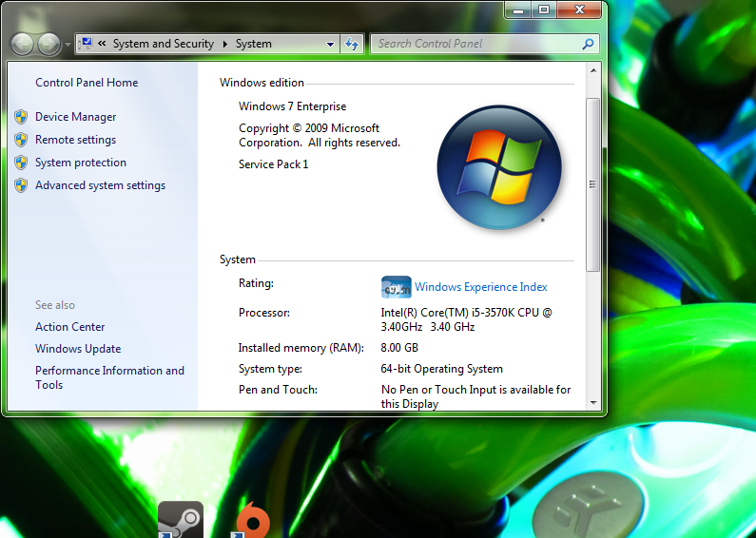This screenshot has height=538, width=756.
Task: Click shield icon beside Advanced system settings
Action: (x=21, y=185)
